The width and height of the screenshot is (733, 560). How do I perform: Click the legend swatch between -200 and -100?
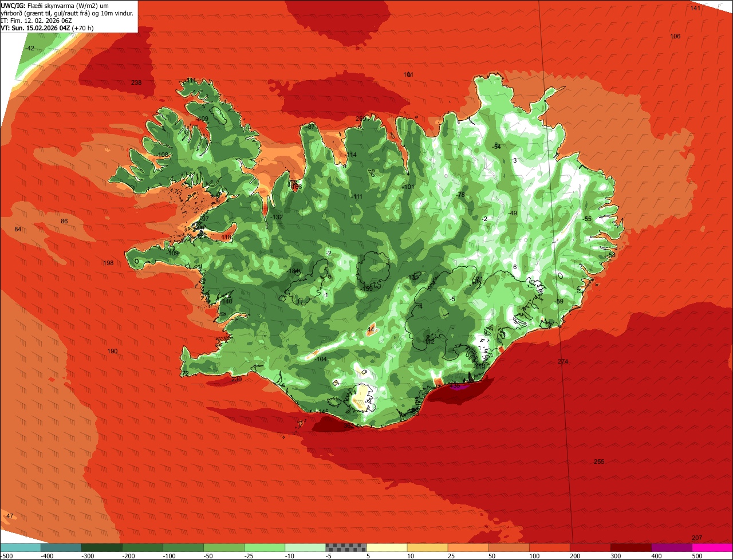pyautogui.click(x=143, y=547)
